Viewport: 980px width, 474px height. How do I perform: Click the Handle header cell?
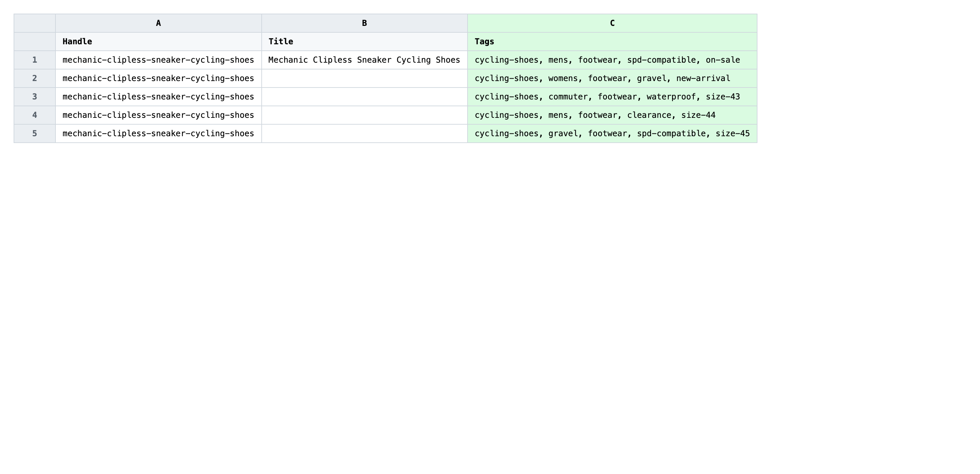[x=158, y=42]
